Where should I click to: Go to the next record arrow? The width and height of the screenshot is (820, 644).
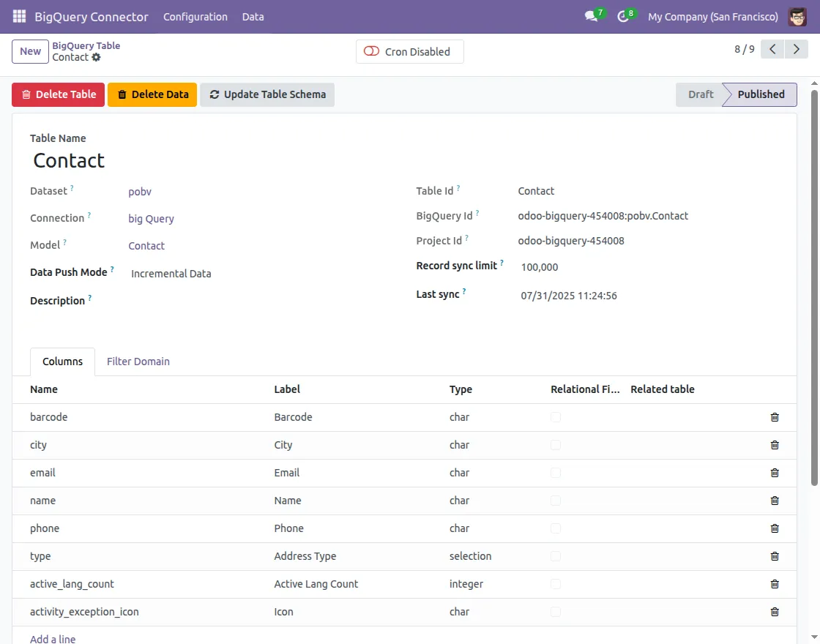coord(796,50)
